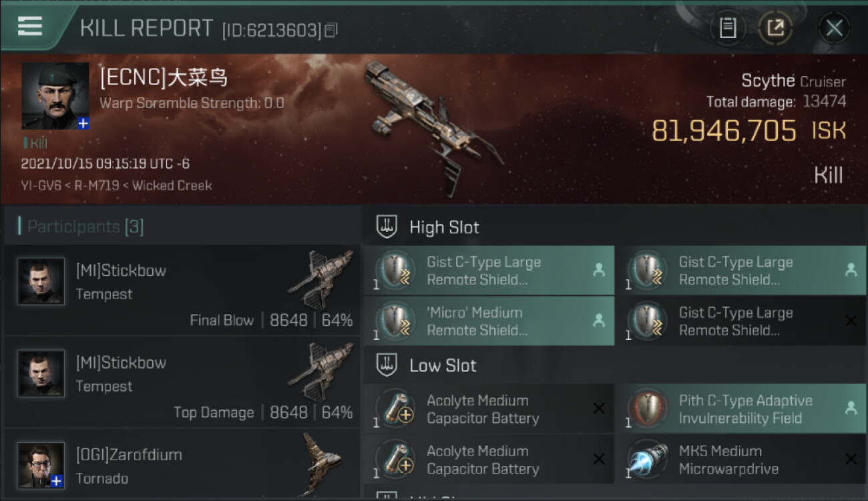Copy the kill report ID icon
Image resolution: width=868 pixels, height=501 pixels.
point(332,30)
